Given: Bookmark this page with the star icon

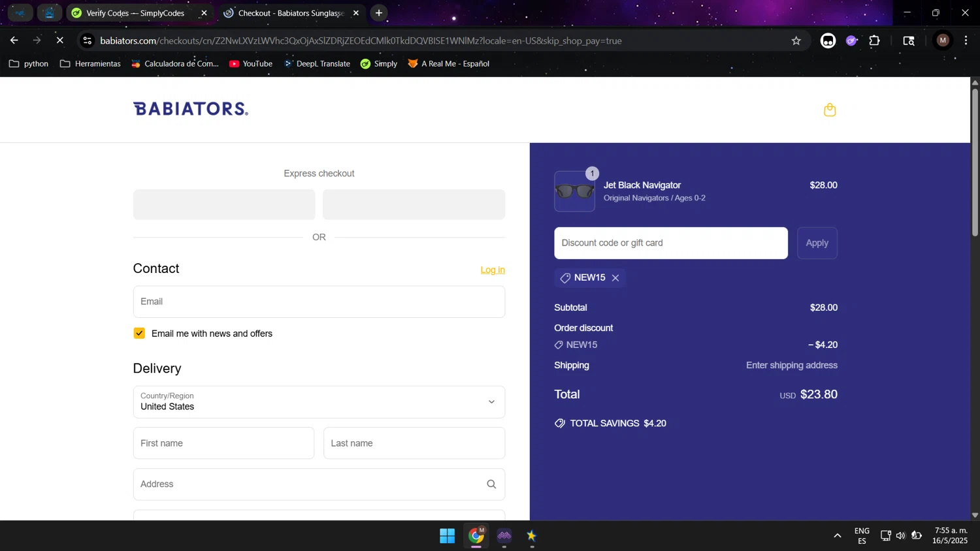Looking at the screenshot, I should [x=796, y=40].
